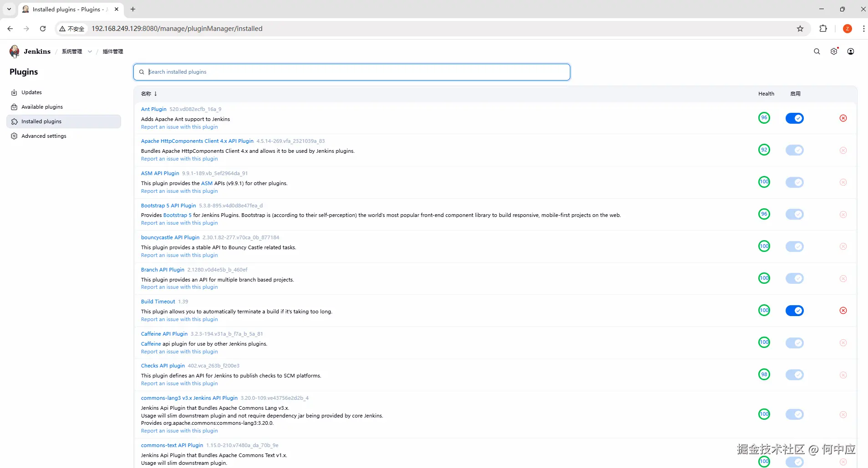Click the not-secure warning site info icon
Viewport: 868px width, 468px height.
[x=72, y=29]
